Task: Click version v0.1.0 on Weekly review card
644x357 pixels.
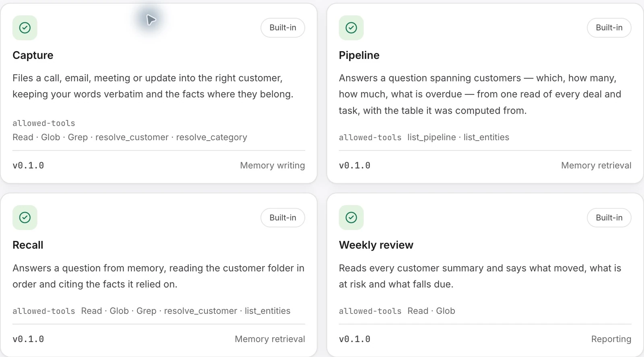Action: coord(355,339)
